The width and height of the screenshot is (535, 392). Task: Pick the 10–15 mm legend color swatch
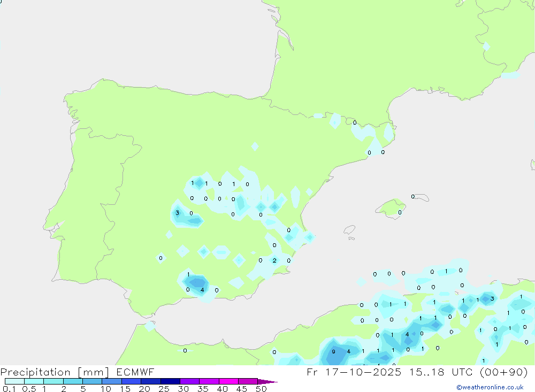pos(112,381)
